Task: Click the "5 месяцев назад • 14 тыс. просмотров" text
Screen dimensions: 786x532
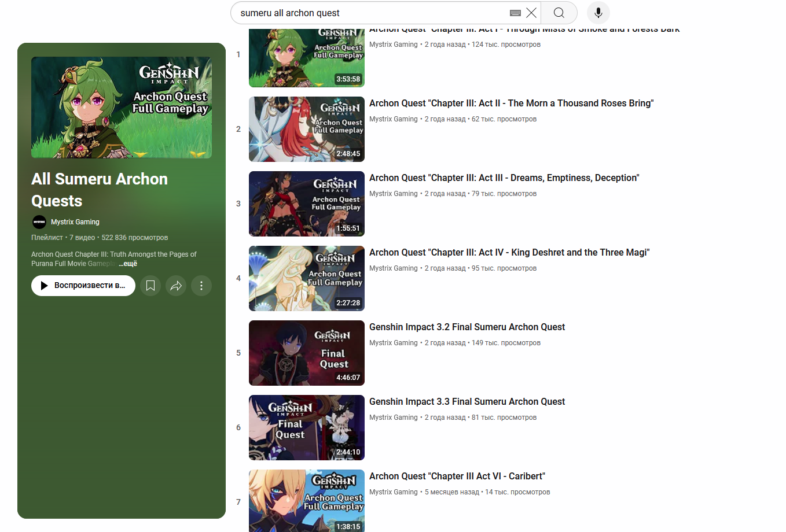Action: (x=487, y=492)
